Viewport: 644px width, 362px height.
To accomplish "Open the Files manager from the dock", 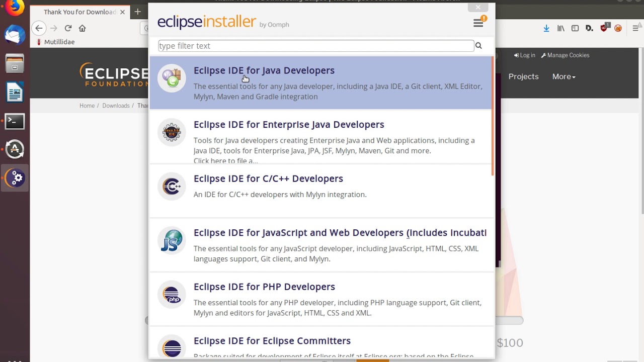I will pyautogui.click(x=15, y=64).
